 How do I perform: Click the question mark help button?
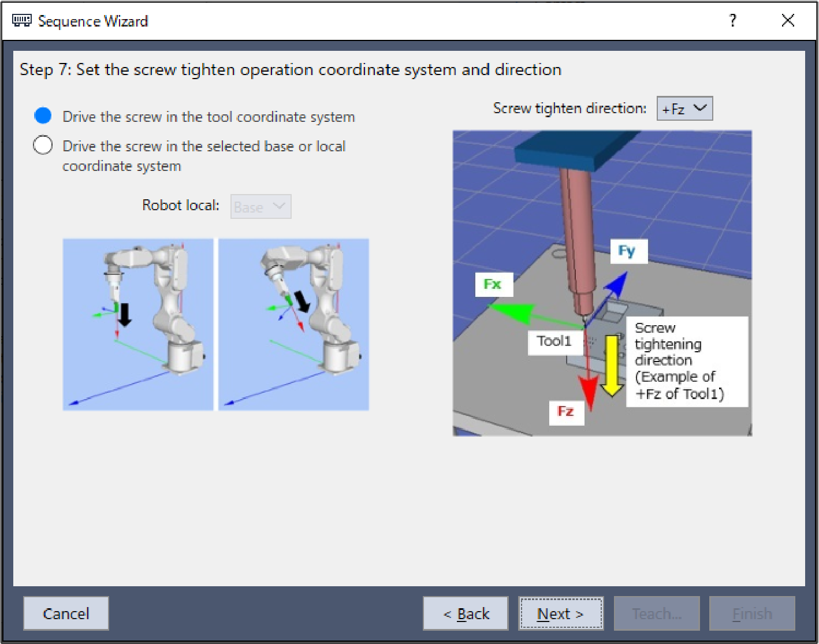tap(733, 21)
